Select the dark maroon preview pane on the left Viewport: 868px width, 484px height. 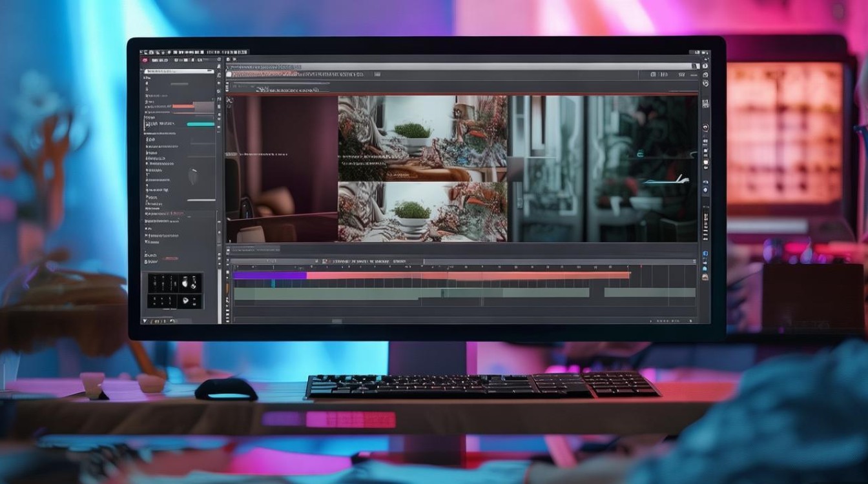click(x=282, y=169)
